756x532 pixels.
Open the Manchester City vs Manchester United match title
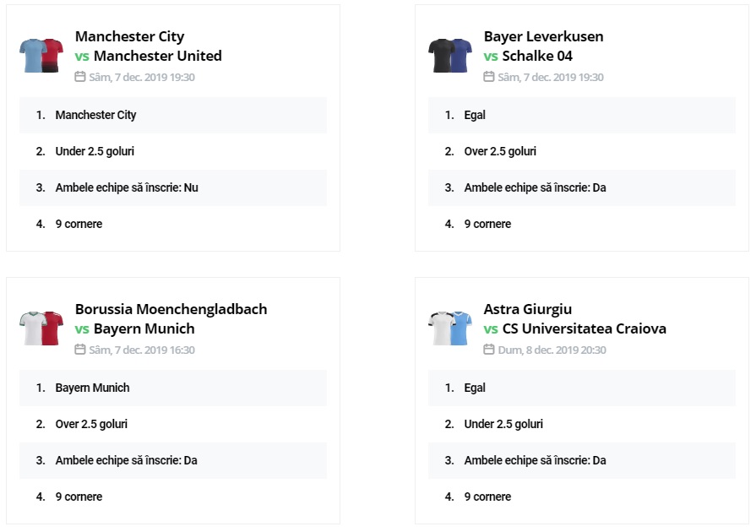tap(148, 46)
